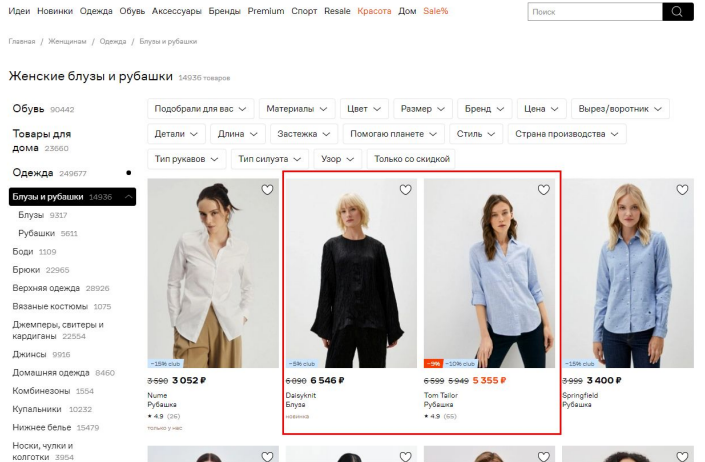Open the Красота menu item
The width and height of the screenshot is (705, 462).
pos(374,11)
